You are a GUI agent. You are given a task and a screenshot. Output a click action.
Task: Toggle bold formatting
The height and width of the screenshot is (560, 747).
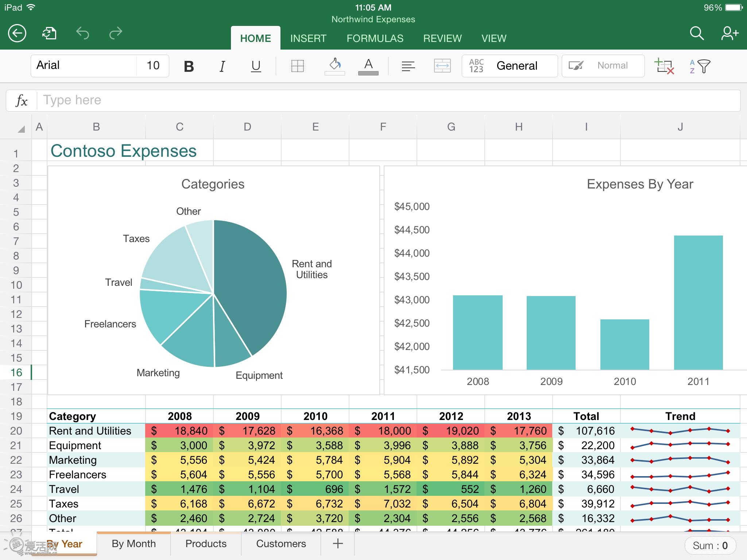pos(189,66)
